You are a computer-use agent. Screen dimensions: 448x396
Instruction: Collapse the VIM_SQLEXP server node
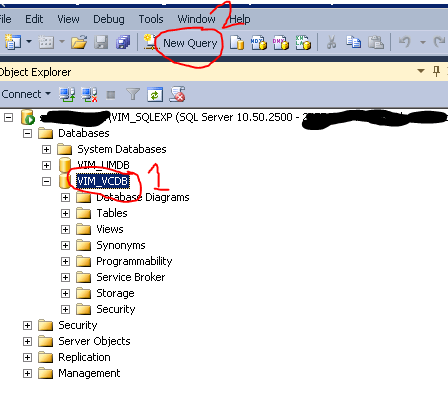pos(8,117)
